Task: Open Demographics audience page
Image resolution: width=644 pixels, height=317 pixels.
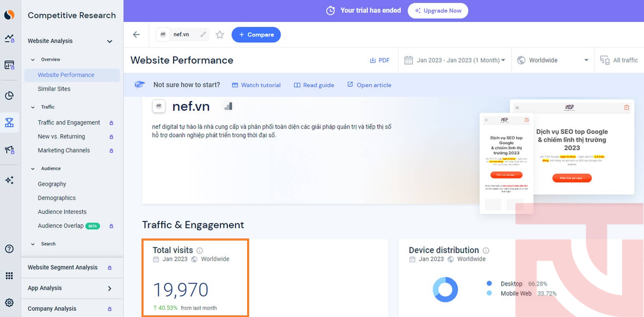Action: point(57,198)
